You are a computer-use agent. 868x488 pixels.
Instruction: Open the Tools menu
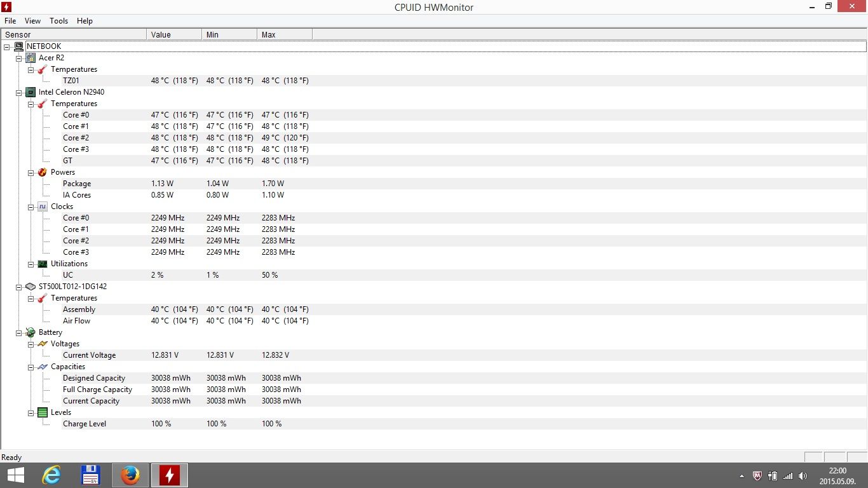pyautogui.click(x=59, y=21)
